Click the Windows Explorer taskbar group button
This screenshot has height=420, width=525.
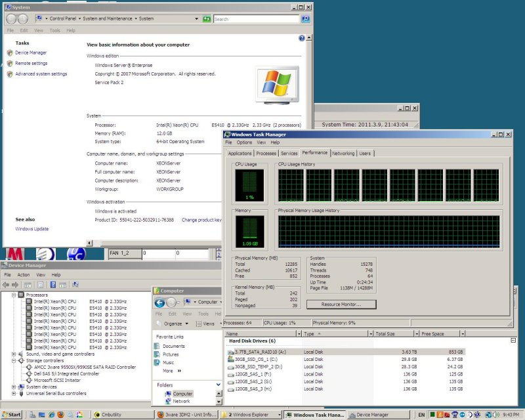click(x=251, y=415)
